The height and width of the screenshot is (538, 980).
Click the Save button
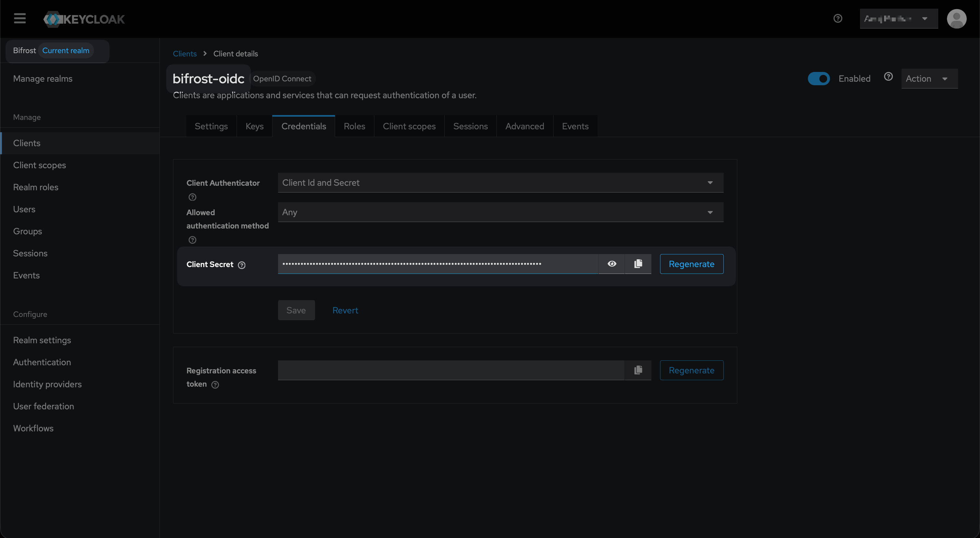click(x=296, y=310)
